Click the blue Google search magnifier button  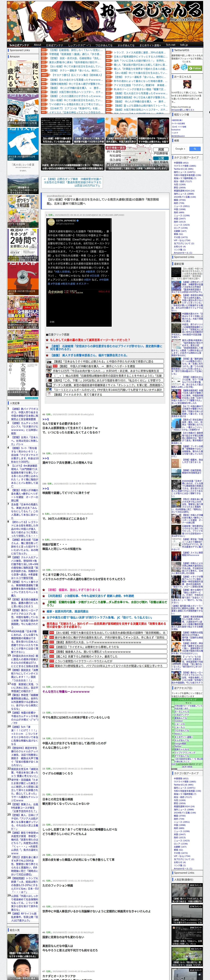[x=195, y=149]
